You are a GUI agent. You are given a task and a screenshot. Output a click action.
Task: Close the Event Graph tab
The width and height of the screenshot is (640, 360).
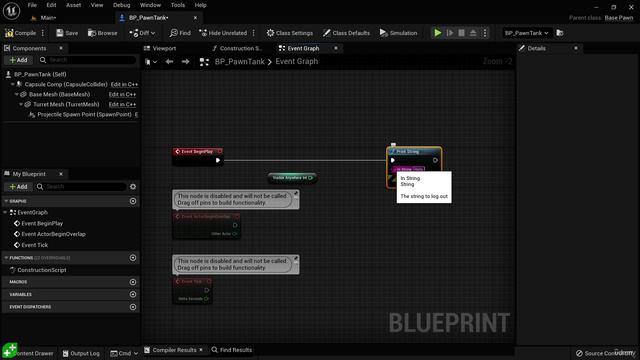336,48
